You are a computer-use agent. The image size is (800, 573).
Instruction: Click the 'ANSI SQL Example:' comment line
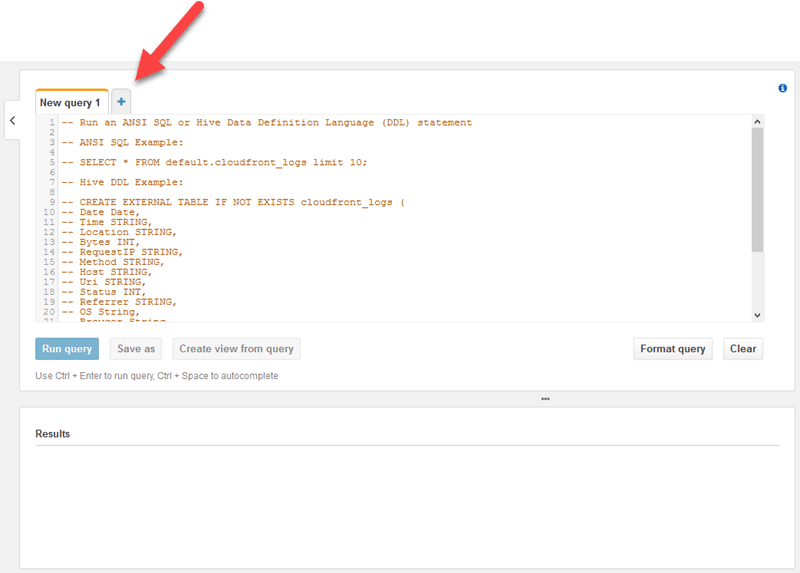point(122,142)
